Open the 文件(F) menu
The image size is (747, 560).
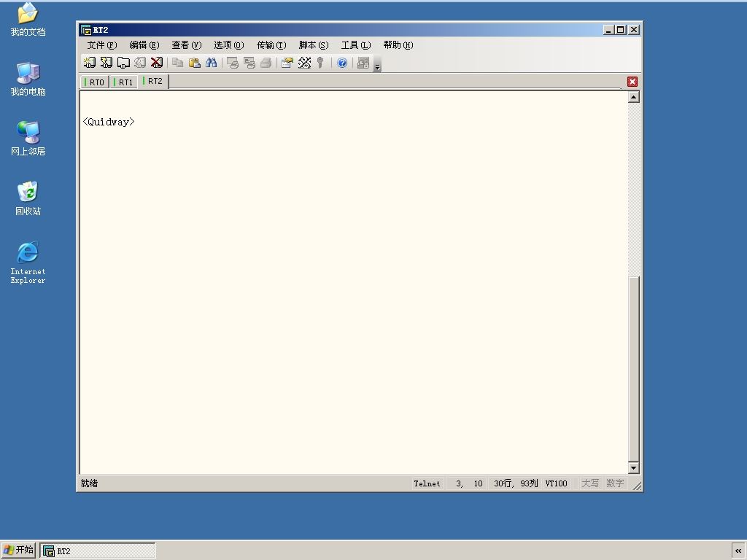tap(102, 44)
